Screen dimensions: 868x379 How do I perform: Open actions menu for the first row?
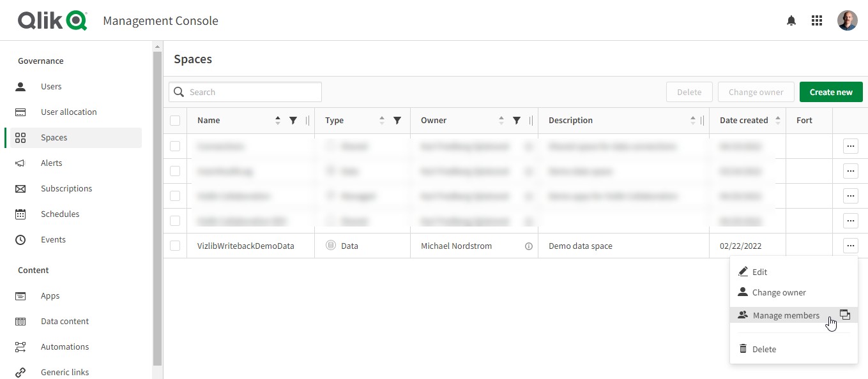(x=850, y=146)
